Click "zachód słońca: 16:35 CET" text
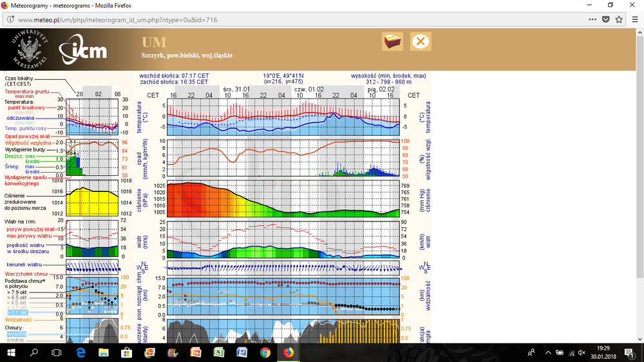The width and height of the screenshot is (644, 362). (x=174, y=82)
